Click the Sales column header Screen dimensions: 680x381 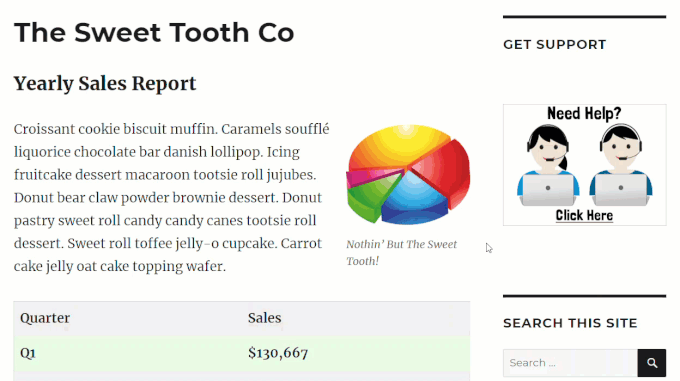pyautogui.click(x=265, y=318)
